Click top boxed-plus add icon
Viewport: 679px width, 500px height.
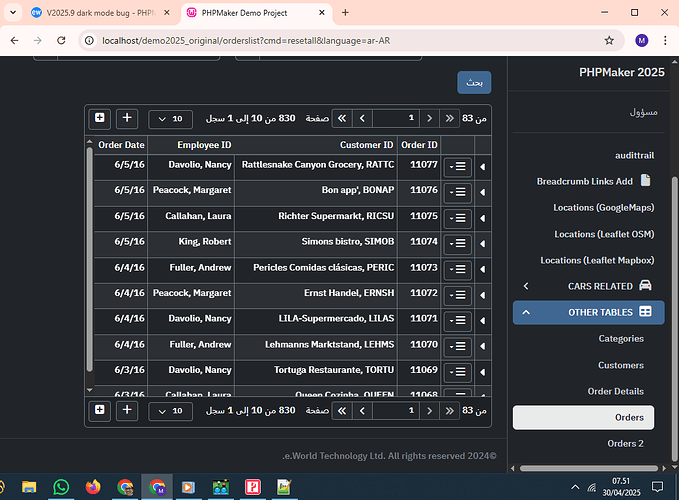point(100,118)
